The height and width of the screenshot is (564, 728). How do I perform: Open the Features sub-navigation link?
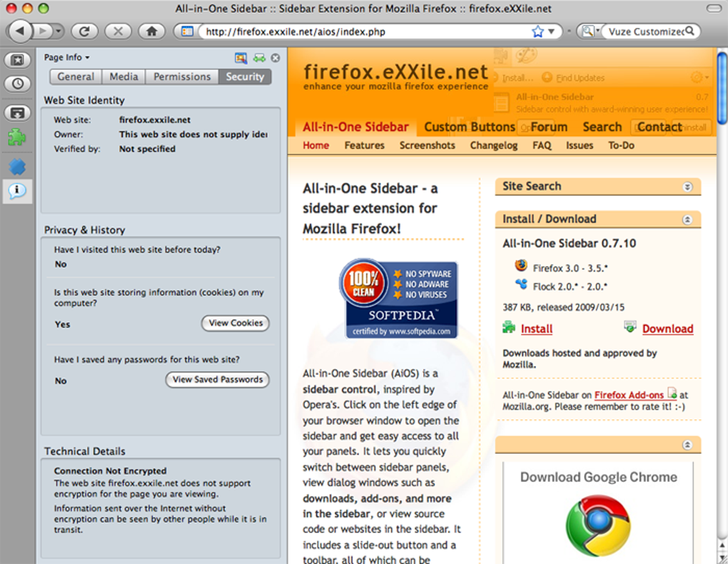(365, 146)
